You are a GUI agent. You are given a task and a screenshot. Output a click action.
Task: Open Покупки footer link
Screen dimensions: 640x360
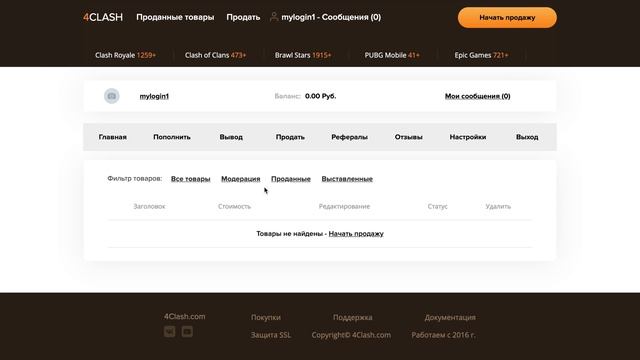coord(266,317)
